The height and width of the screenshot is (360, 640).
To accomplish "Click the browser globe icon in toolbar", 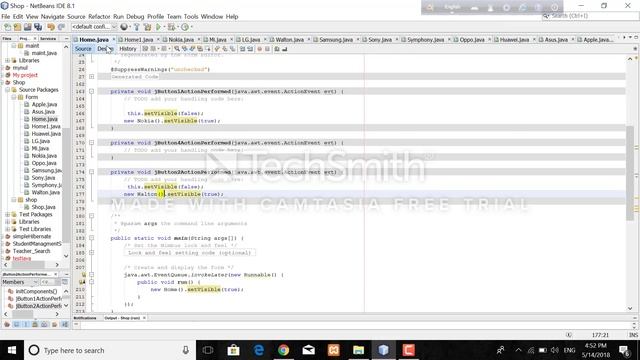I will tap(124, 27).
